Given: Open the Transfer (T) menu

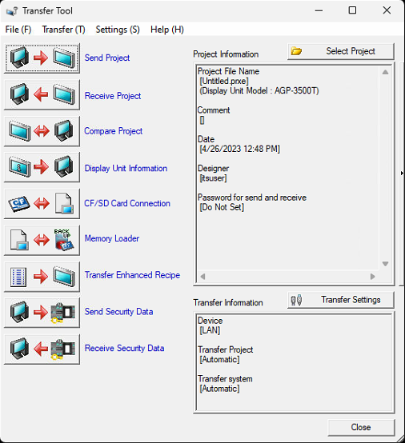Looking at the screenshot, I should tap(63, 30).
